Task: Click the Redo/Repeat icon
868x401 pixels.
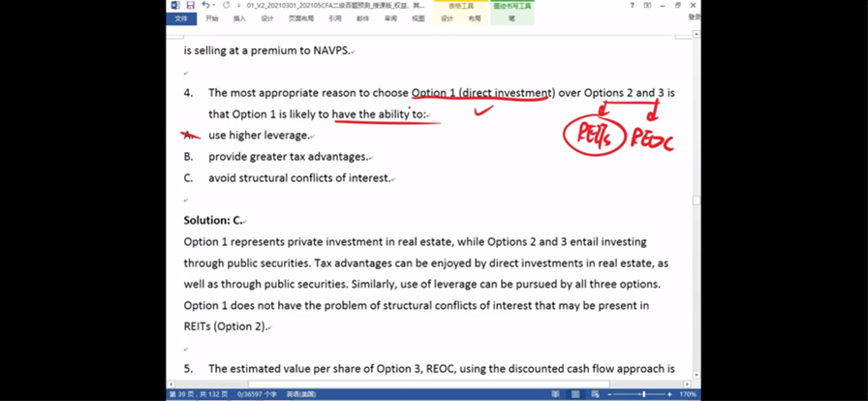Action: click(x=226, y=6)
